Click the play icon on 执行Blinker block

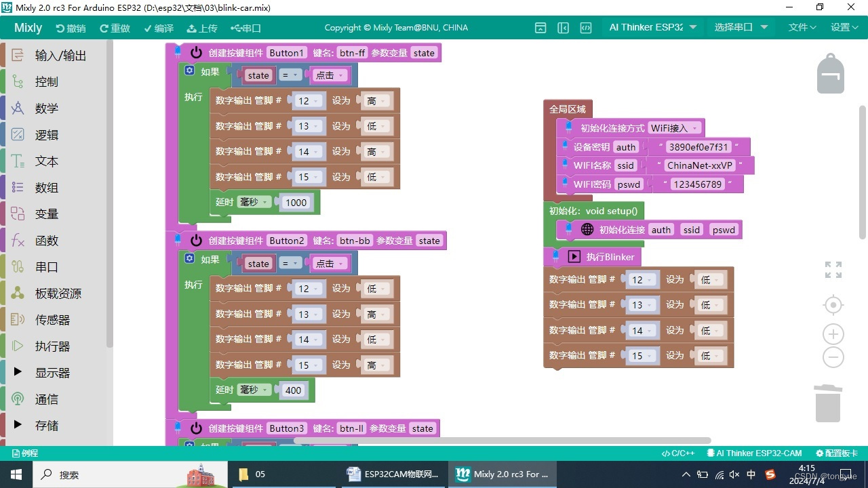coord(574,257)
